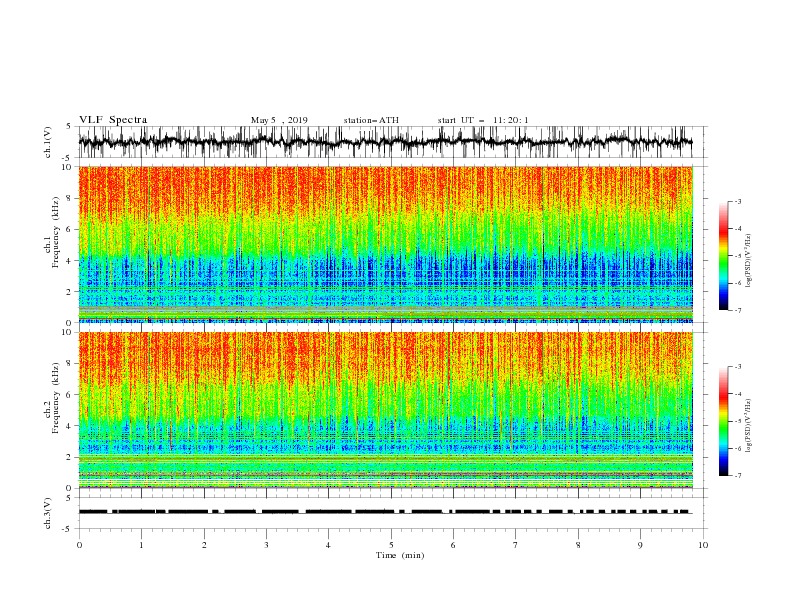
Task: Click the "VLF Spectra" plot title
Action: (x=113, y=120)
